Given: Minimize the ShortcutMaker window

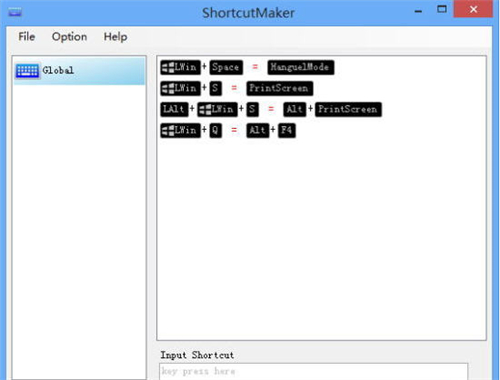Looking at the screenshot, I should coord(418,11).
